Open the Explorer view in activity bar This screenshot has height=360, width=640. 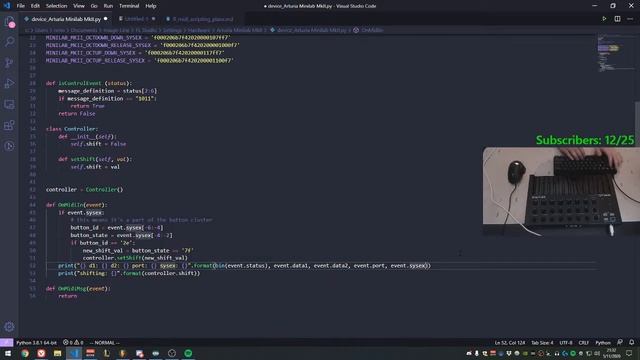click(9, 21)
